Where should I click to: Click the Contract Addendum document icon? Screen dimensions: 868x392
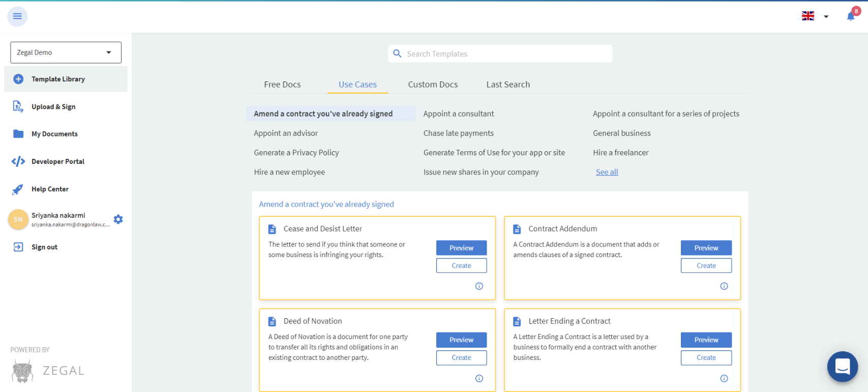pos(517,229)
